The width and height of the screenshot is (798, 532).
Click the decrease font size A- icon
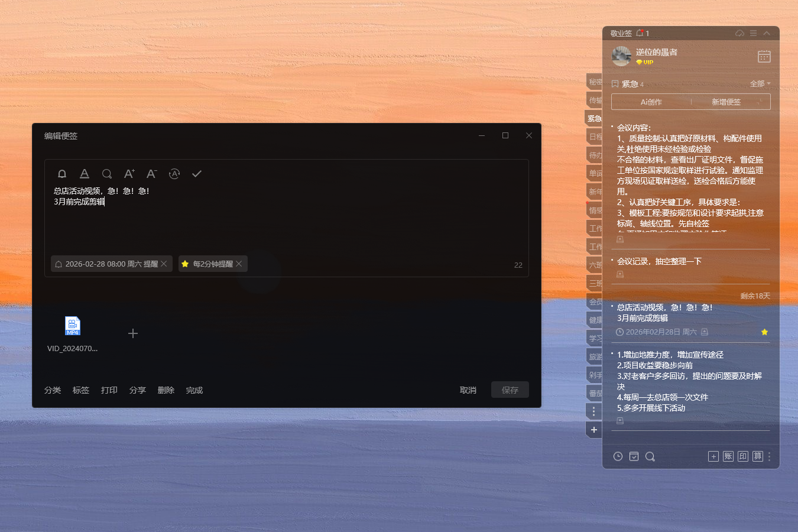(x=151, y=174)
